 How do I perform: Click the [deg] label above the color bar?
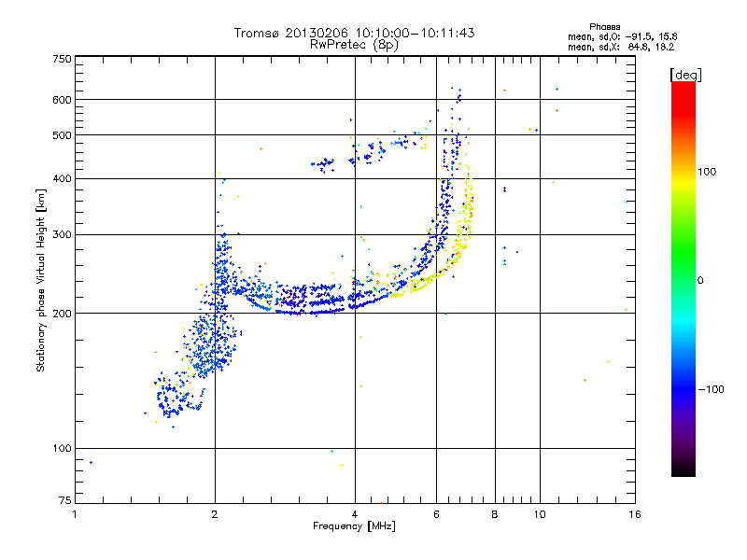pyautogui.click(x=685, y=75)
